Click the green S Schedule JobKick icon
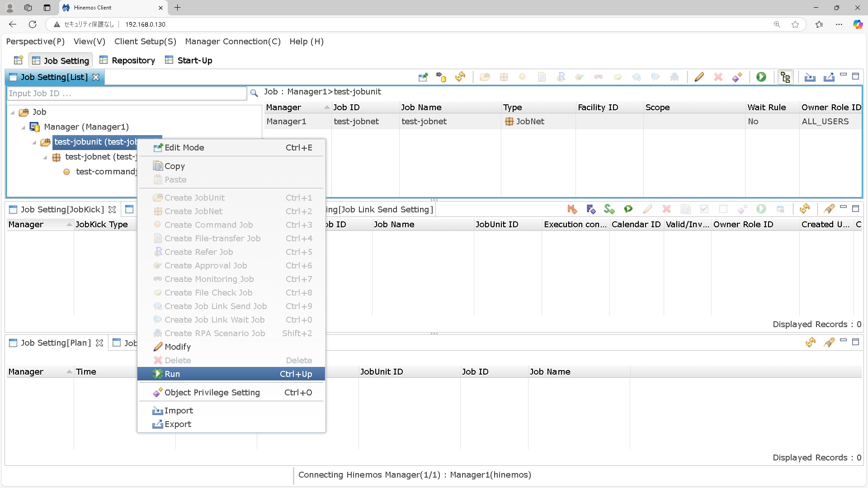Screen dimensions: 868x488 click(x=609, y=209)
